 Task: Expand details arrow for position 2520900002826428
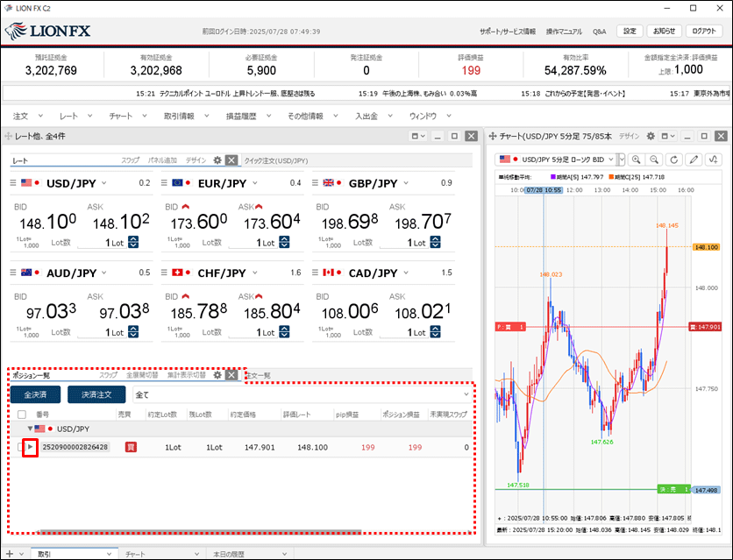pos(31,447)
